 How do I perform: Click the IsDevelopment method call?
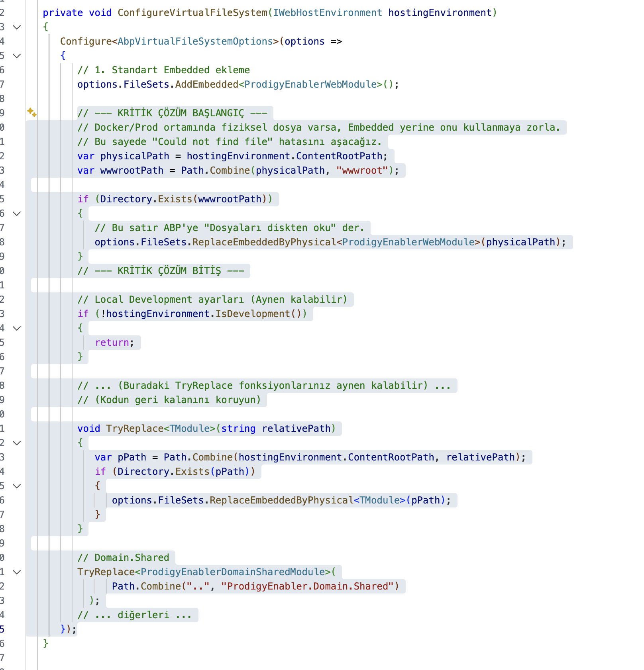point(253,314)
